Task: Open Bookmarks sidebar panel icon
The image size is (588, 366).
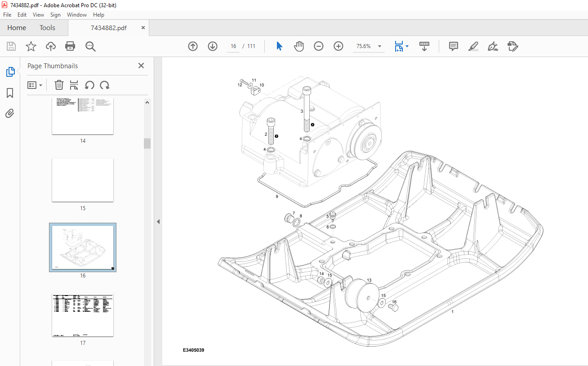Action: tap(10, 93)
